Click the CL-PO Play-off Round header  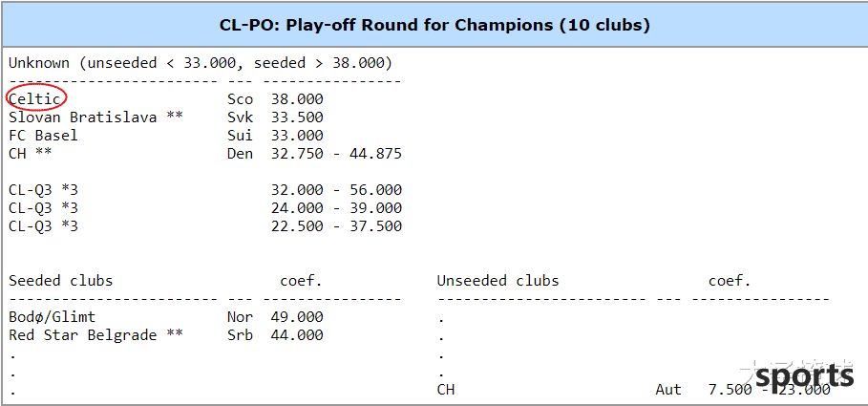[x=434, y=26]
